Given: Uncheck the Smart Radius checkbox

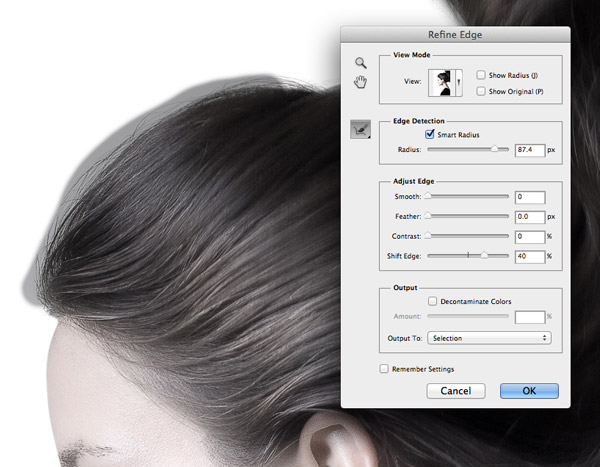Looking at the screenshot, I should (x=431, y=133).
